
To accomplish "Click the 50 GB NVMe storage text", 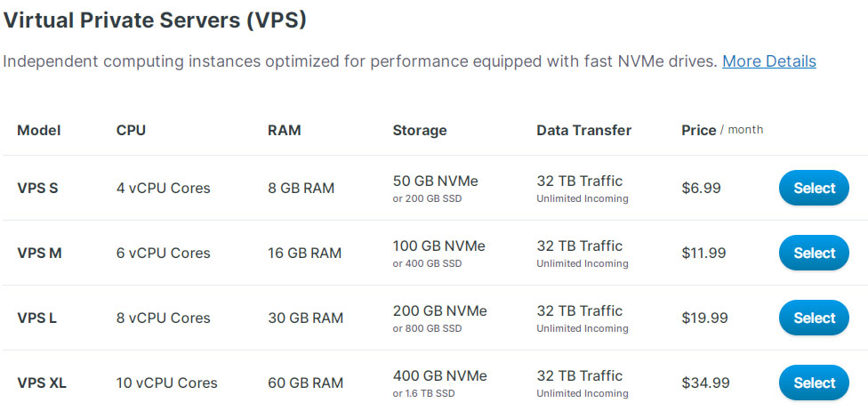I will 435,181.
